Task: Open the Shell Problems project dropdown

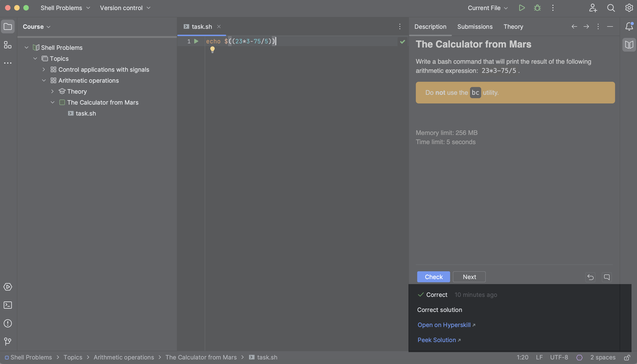Action: tap(65, 8)
